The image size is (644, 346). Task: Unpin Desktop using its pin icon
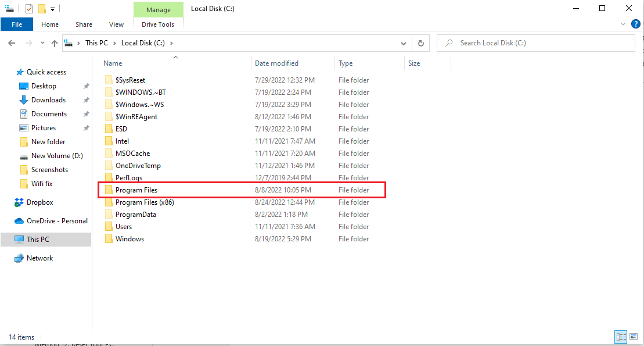[87, 86]
